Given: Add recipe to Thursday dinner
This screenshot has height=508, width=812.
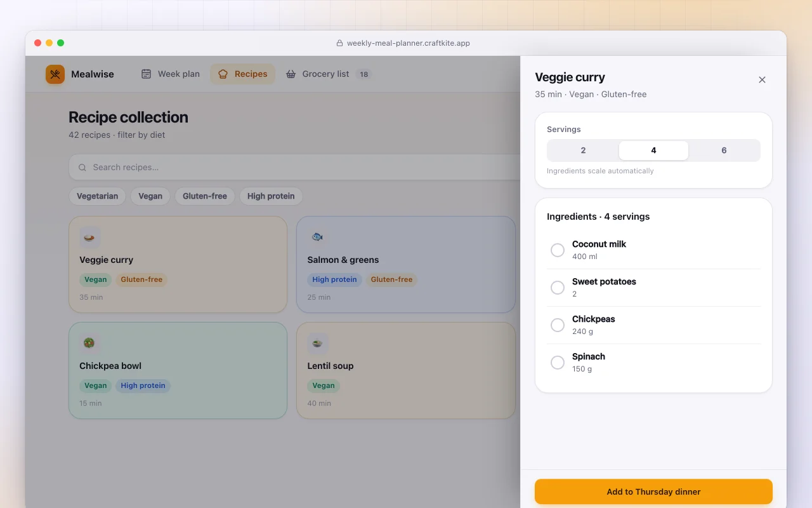Looking at the screenshot, I should coord(653,491).
